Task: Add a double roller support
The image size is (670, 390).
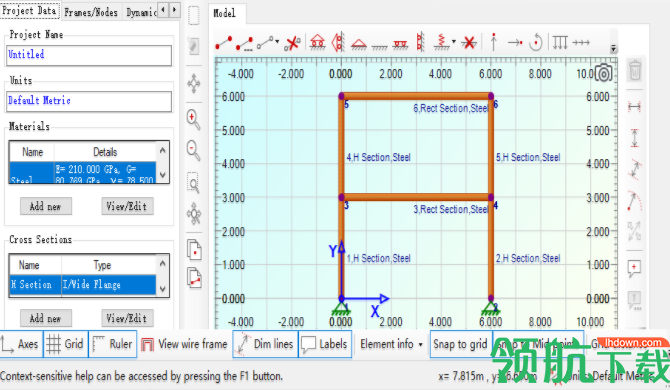Action: (x=317, y=42)
